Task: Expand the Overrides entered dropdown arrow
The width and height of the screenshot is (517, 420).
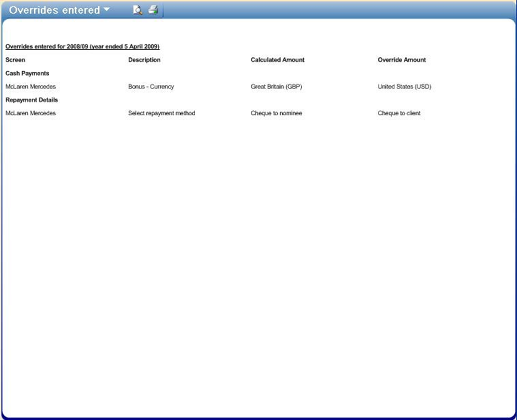Action: (x=107, y=9)
